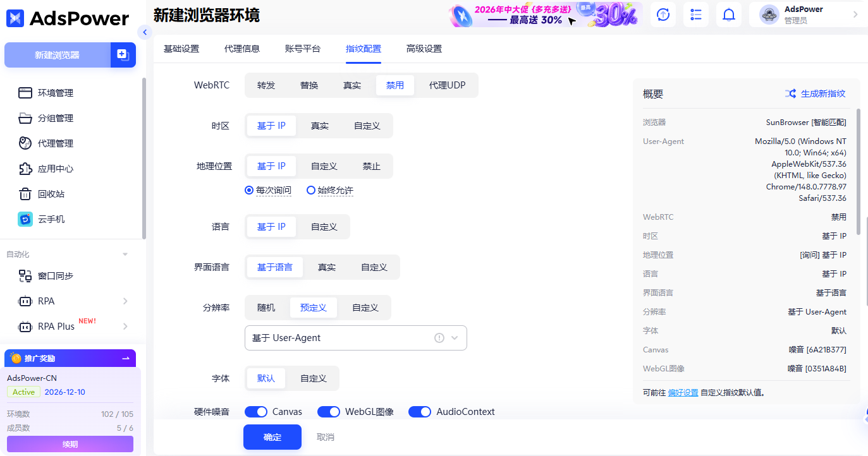The height and width of the screenshot is (456, 868).
Task: Click the 续期 renew button
Action: (70, 444)
